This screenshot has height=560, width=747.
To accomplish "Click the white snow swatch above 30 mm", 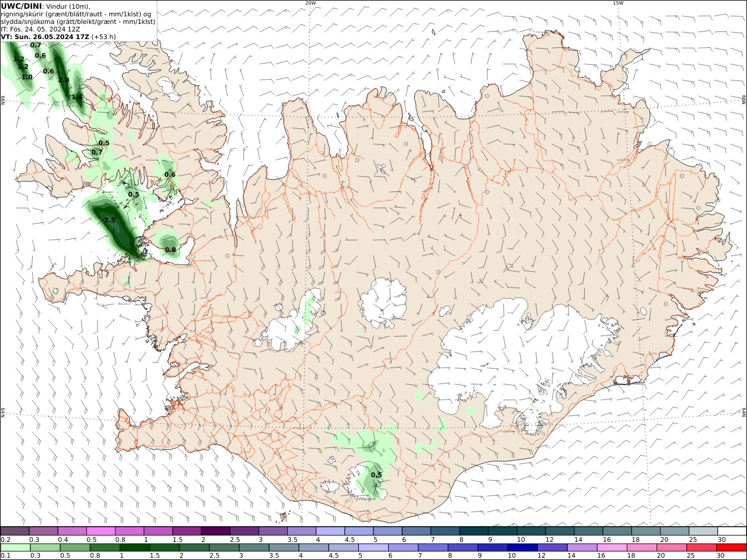I will click(x=732, y=531).
